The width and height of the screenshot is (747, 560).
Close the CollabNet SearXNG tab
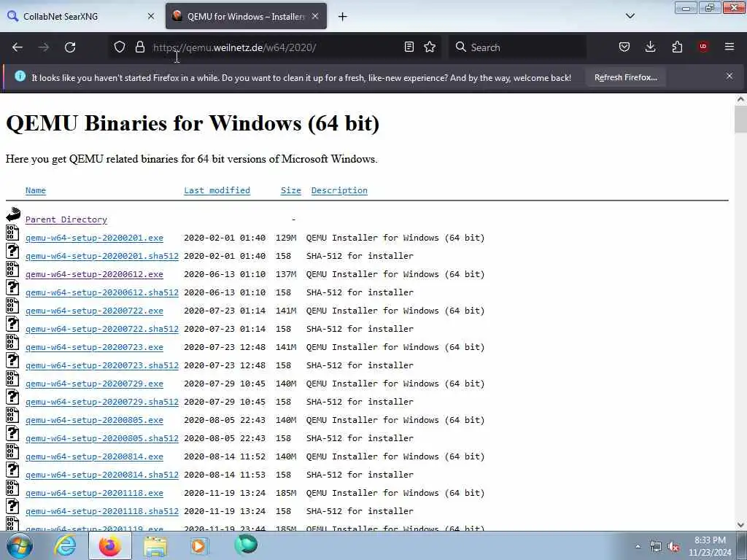coord(151,16)
